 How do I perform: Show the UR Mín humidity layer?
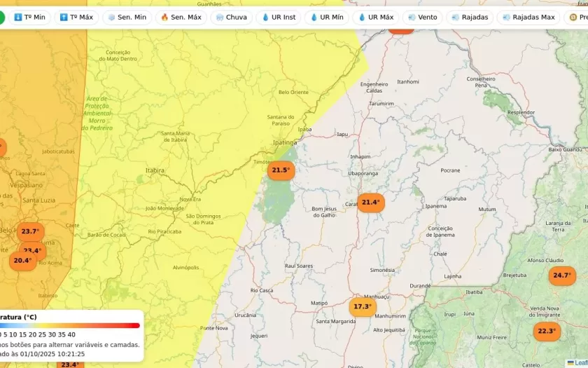(x=327, y=17)
